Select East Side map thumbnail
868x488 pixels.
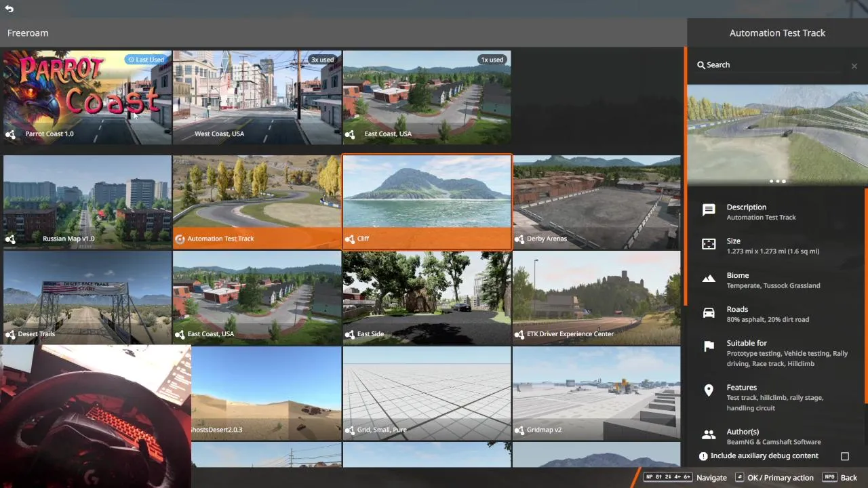tap(427, 298)
